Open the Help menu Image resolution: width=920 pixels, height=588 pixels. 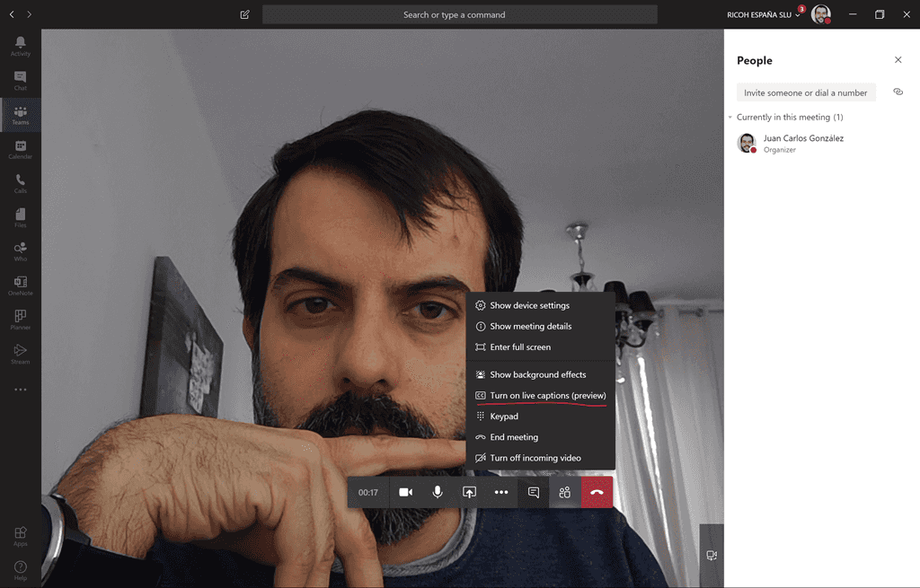(x=21, y=570)
